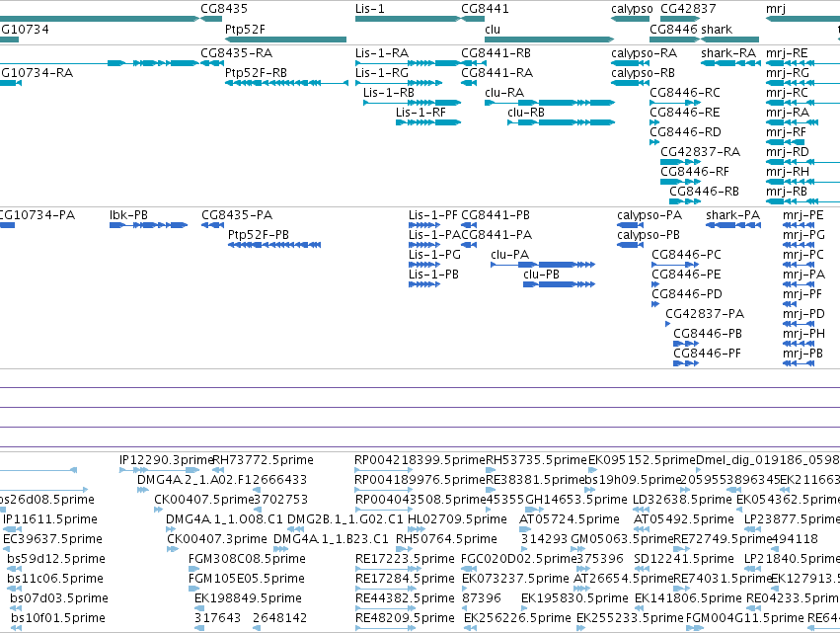Click the CG8446-PC protein label

click(x=686, y=255)
